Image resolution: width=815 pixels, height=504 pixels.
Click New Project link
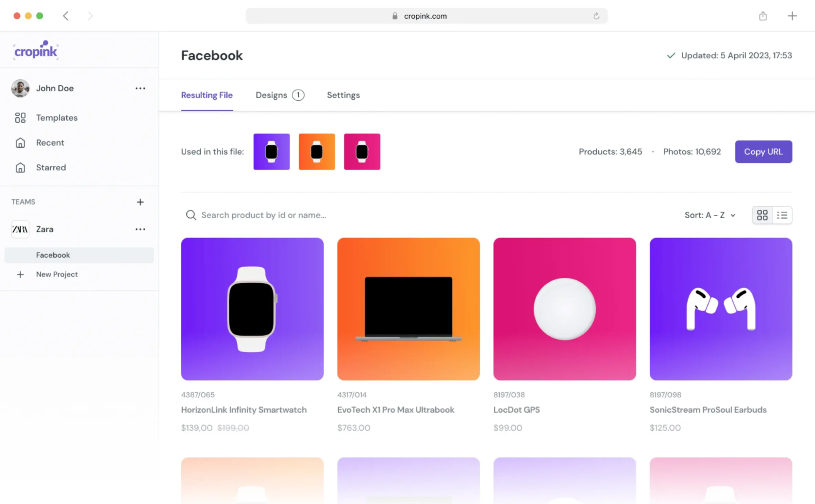click(57, 274)
